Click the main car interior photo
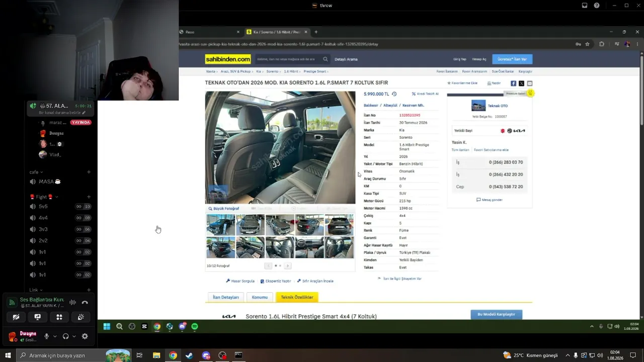 click(x=280, y=147)
